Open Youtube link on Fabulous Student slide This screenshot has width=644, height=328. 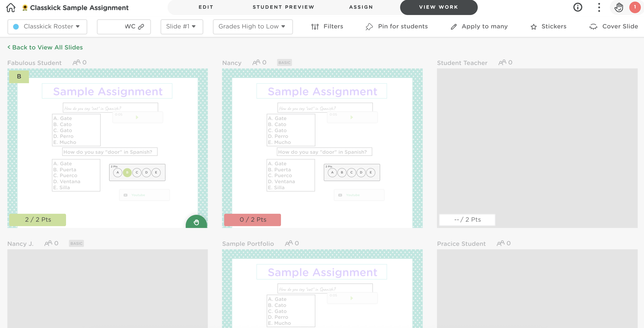point(144,195)
